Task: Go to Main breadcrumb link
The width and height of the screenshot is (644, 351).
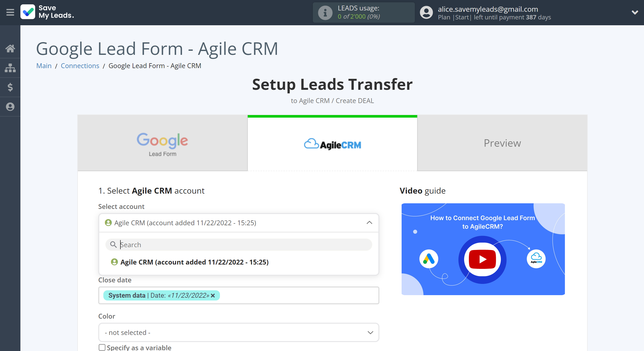Action: pos(44,66)
